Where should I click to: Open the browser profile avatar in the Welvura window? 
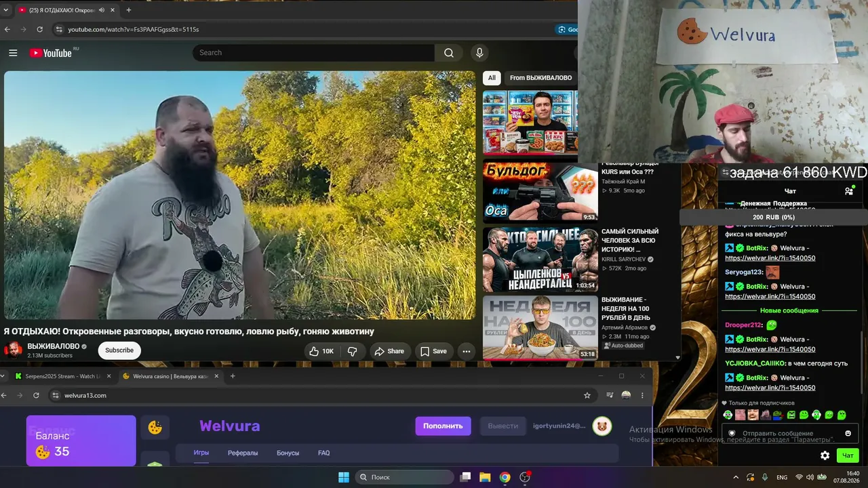626,395
